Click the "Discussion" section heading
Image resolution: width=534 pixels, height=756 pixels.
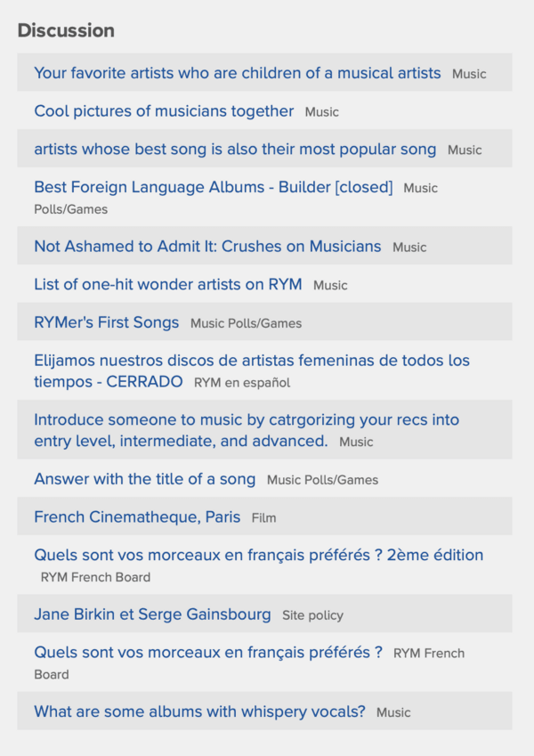[67, 30]
